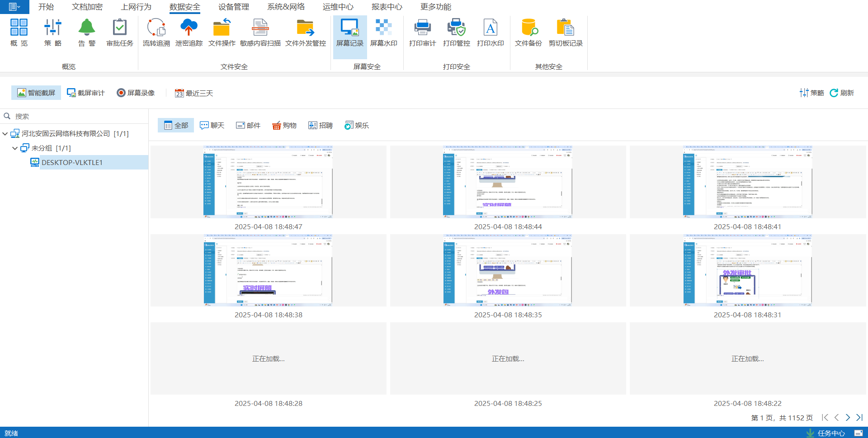
Task: Open the 运维中心 ribbon tab
Action: (338, 7)
